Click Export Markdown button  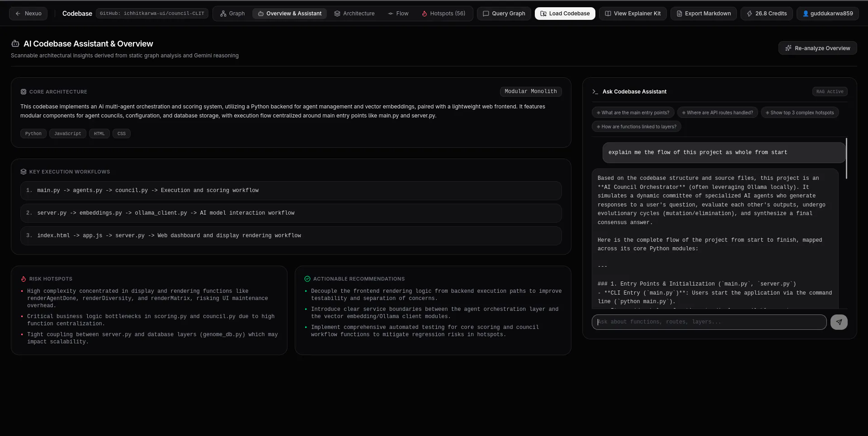[703, 14]
